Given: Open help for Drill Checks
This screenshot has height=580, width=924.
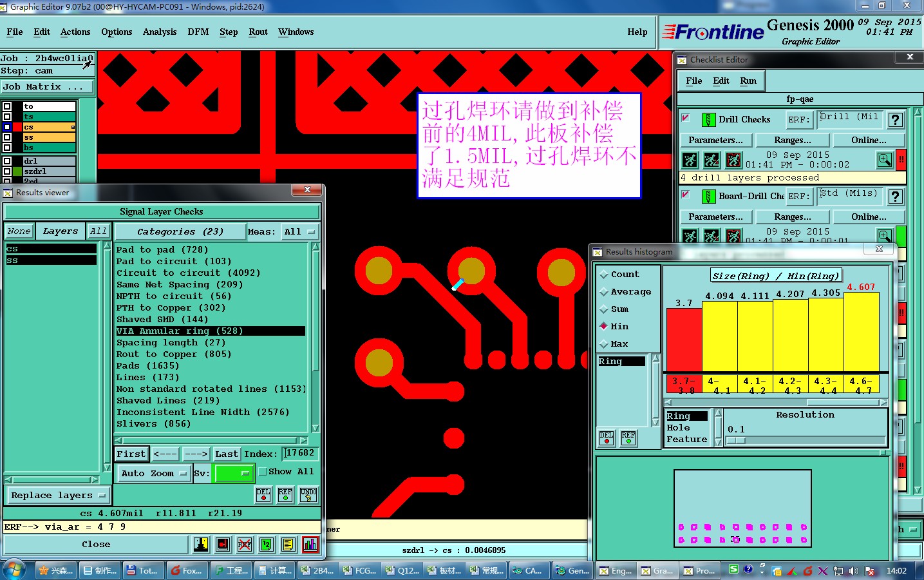Looking at the screenshot, I should [x=895, y=120].
